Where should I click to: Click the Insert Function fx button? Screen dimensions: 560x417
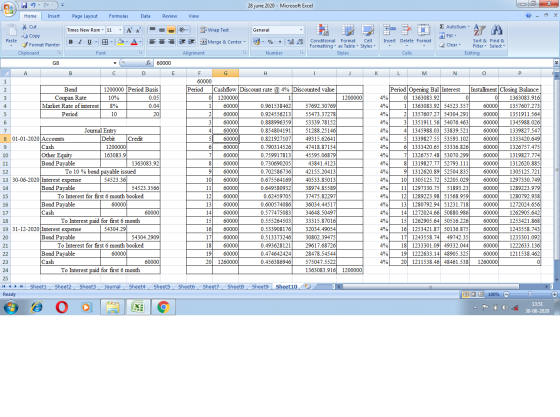click(x=148, y=63)
